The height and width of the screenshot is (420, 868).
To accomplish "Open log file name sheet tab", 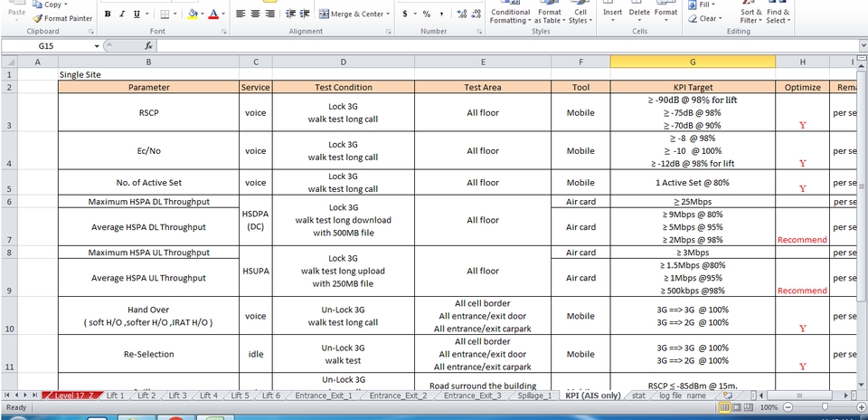I will click(x=682, y=395).
